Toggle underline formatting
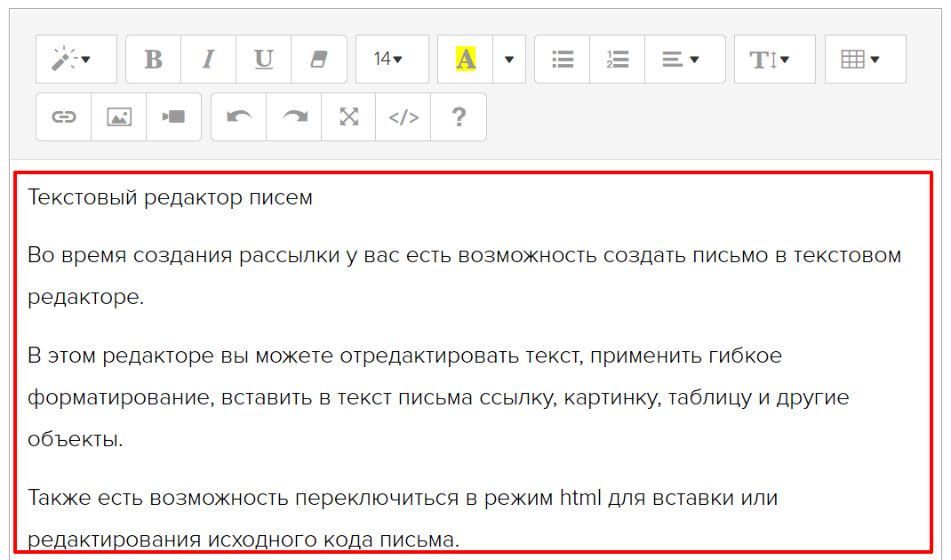 pyautogui.click(x=264, y=60)
